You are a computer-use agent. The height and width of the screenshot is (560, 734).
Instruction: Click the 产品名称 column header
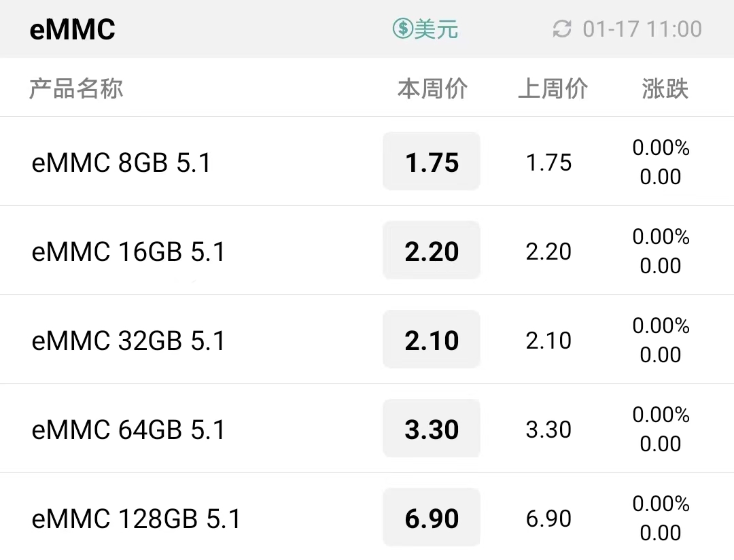tap(76, 88)
